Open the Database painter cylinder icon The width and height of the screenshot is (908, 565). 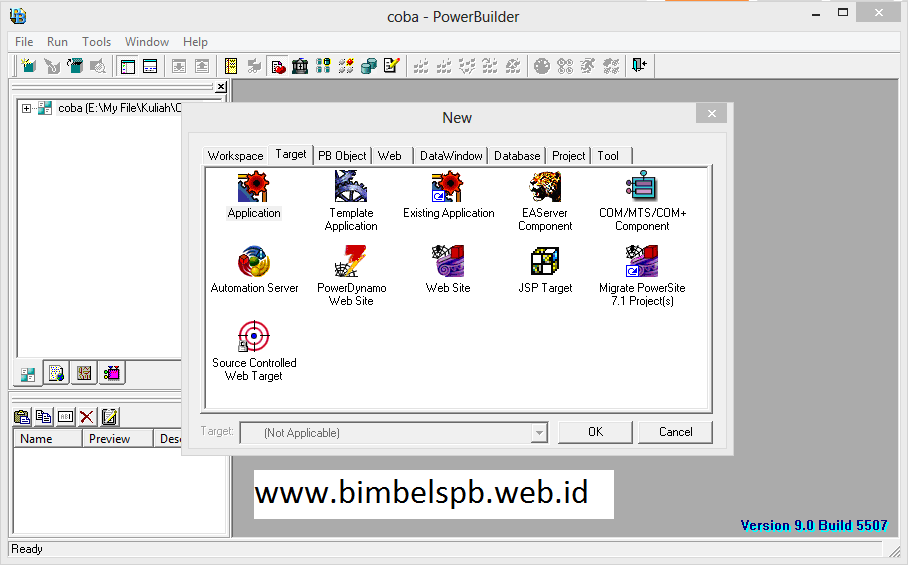coord(369,66)
